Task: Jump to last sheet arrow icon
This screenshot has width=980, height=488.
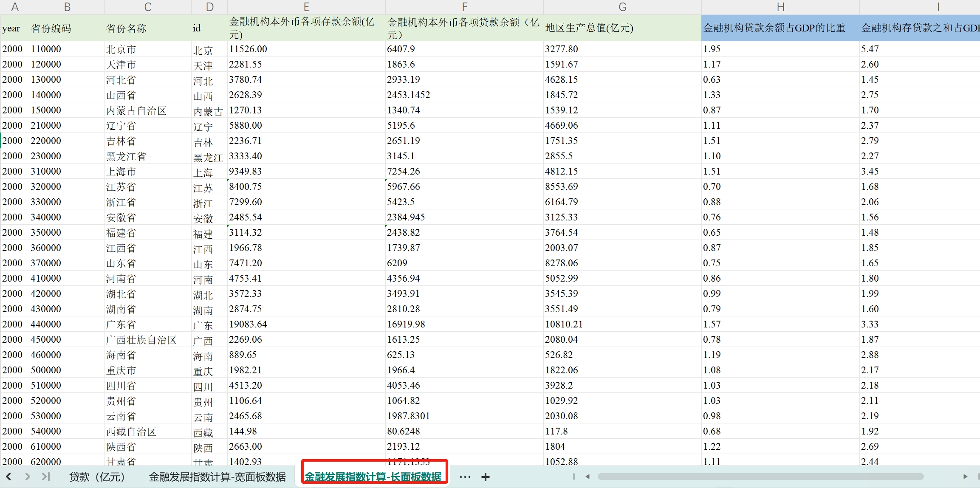Action: tap(46, 477)
